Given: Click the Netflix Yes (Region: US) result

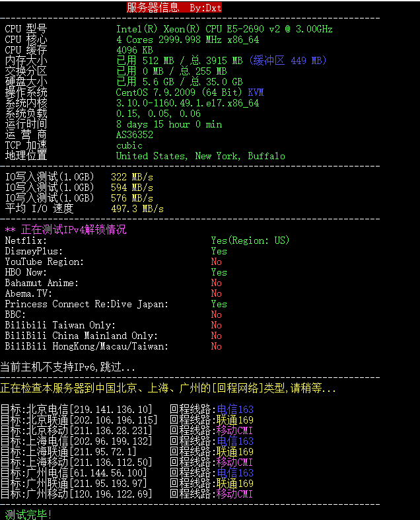Looking at the screenshot, I should 250,241.
